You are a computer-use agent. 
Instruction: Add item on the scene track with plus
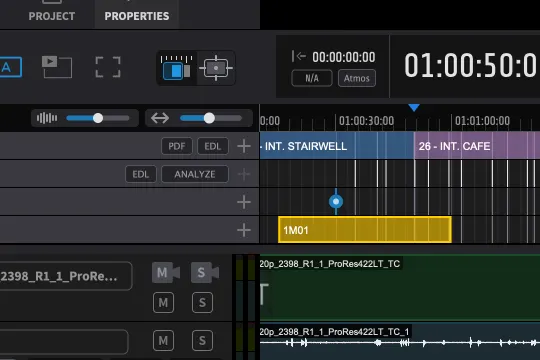click(244, 146)
